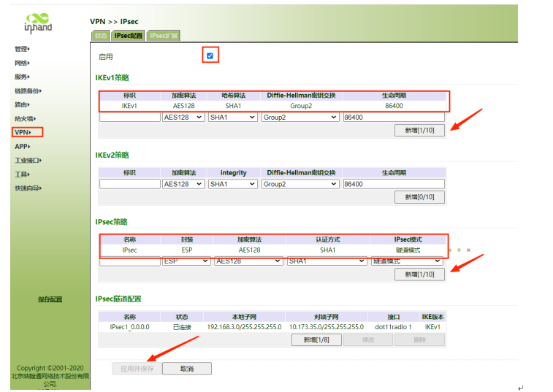Screen dimensions: 553x392
Task: Open IKEv1 Diffie-Hellman Group2 dropdown
Action: [300, 117]
